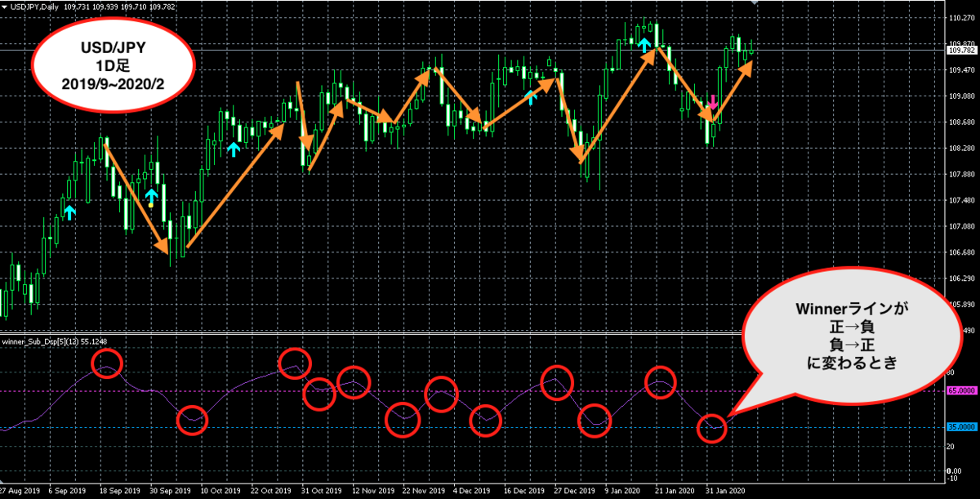Viewport: 980px width, 499px height.
Task: Click the 110.270 price scale label
Action: click(960, 17)
